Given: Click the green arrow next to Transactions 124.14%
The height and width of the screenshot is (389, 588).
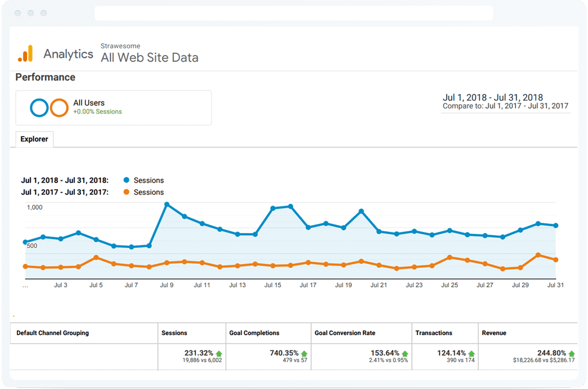Looking at the screenshot, I should click(x=472, y=354).
